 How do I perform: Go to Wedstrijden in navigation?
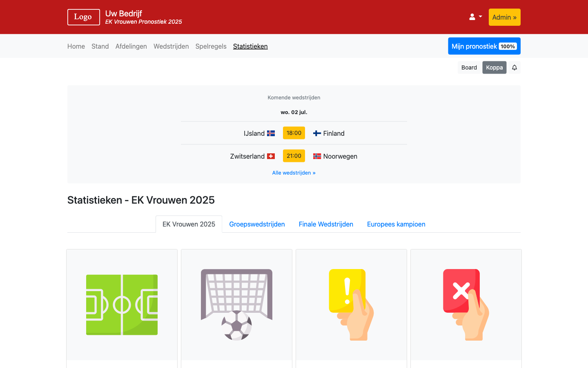(x=171, y=46)
